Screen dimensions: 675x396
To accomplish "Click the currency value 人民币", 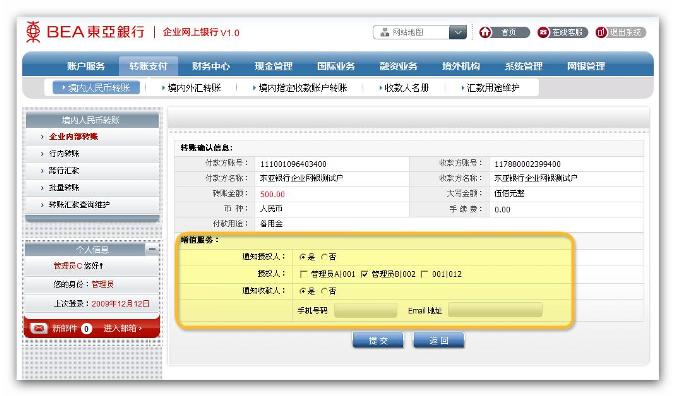I will pos(271,209).
